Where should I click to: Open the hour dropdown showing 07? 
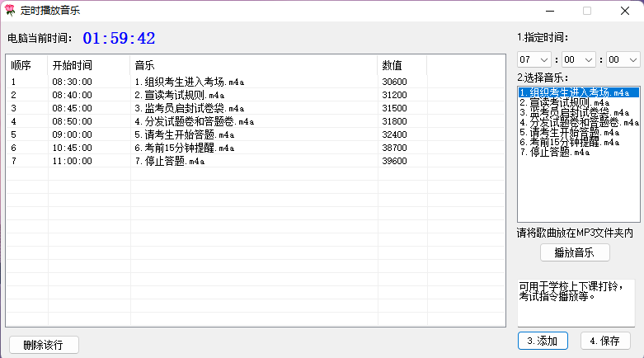[x=534, y=60]
